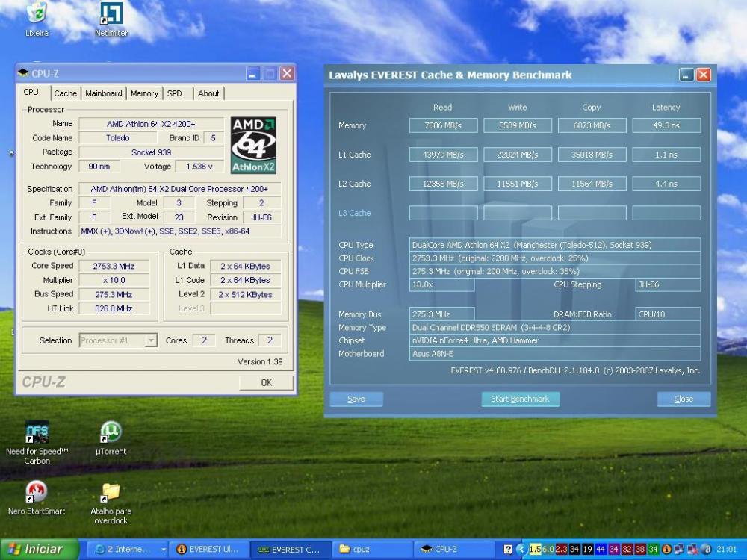
Task: Show hidden system tray icons arrow
Action: [521, 550]
